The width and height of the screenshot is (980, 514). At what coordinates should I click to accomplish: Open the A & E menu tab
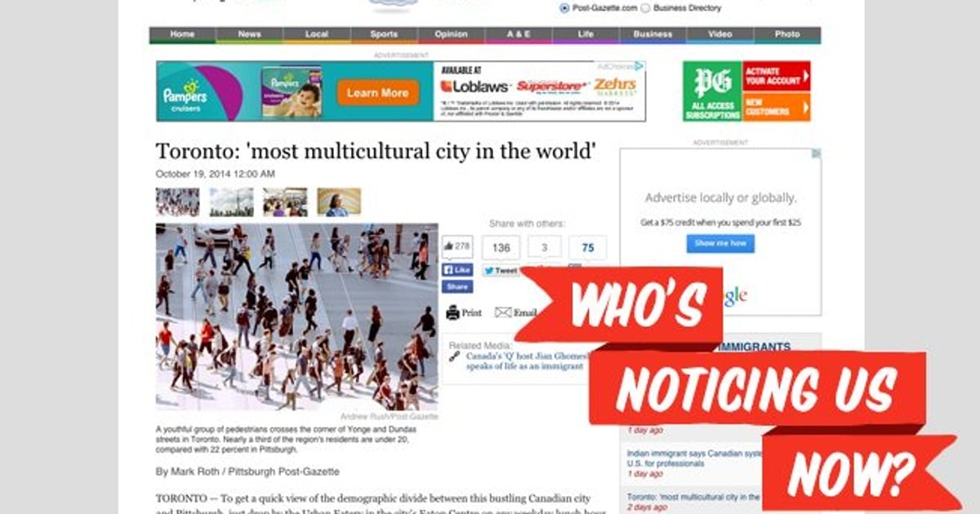click(x=519, y=34)
